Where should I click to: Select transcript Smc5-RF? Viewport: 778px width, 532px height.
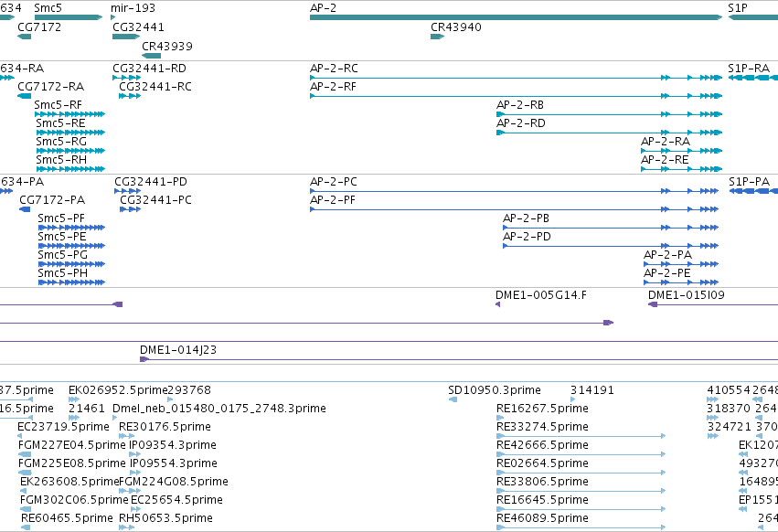pyautogui.click(x=70, y=114)
